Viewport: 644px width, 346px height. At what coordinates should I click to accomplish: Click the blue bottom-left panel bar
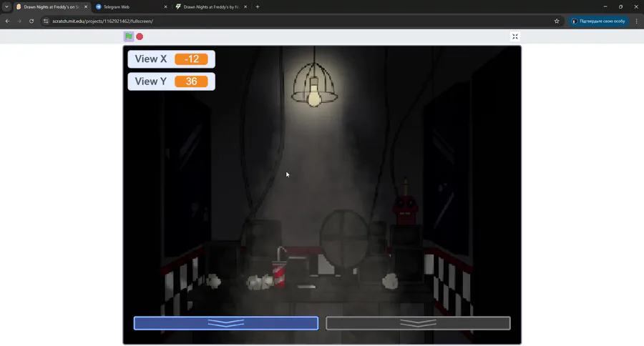pos(226,323)
